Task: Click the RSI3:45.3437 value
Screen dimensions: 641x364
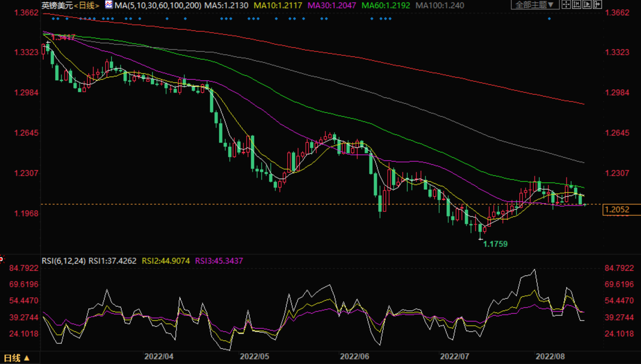Action: [x=219, y=261]
